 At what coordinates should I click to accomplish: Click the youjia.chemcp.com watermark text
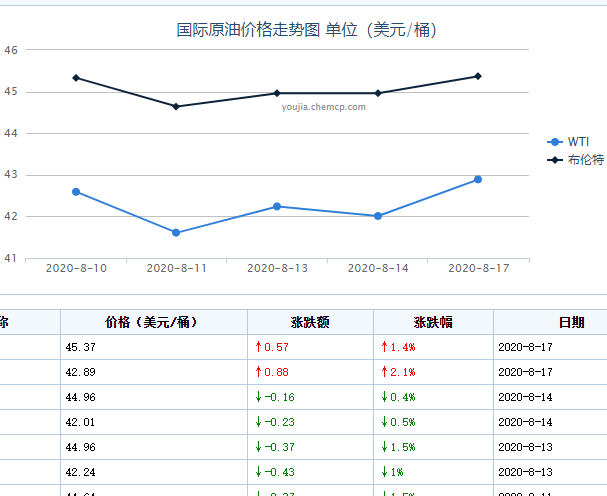(323, 106)
